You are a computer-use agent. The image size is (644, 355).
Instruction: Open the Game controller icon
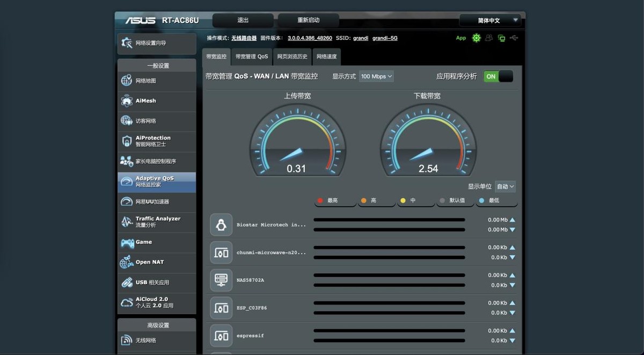click(x=127, y=243)
